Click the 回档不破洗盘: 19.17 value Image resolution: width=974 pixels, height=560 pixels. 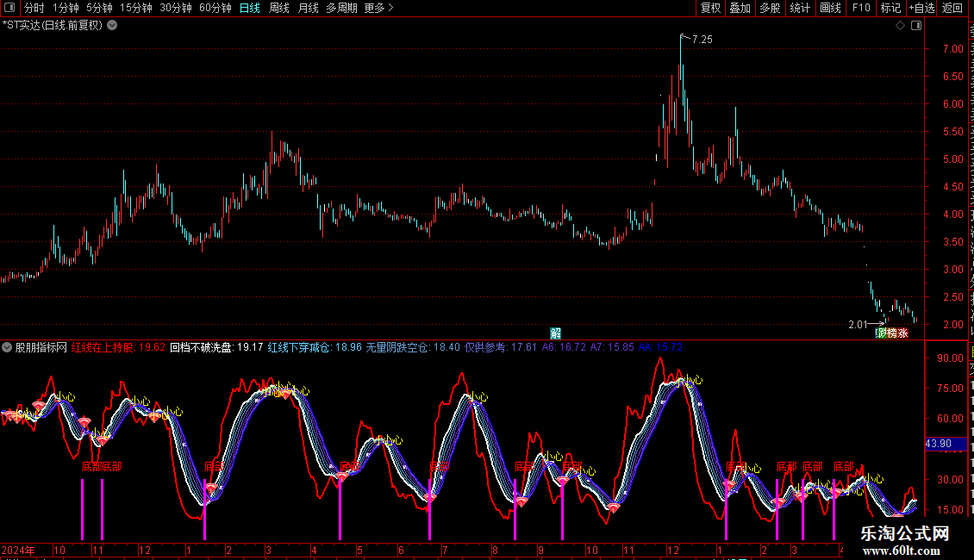tap(217, 348)
